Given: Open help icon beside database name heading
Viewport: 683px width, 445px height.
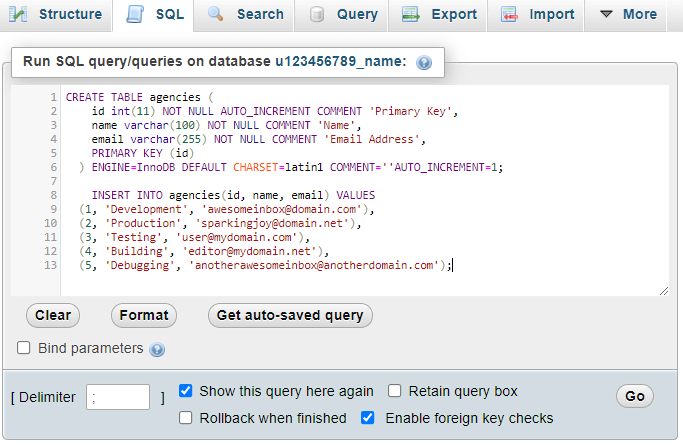Looking at the screenshot, I should point(424,63).
